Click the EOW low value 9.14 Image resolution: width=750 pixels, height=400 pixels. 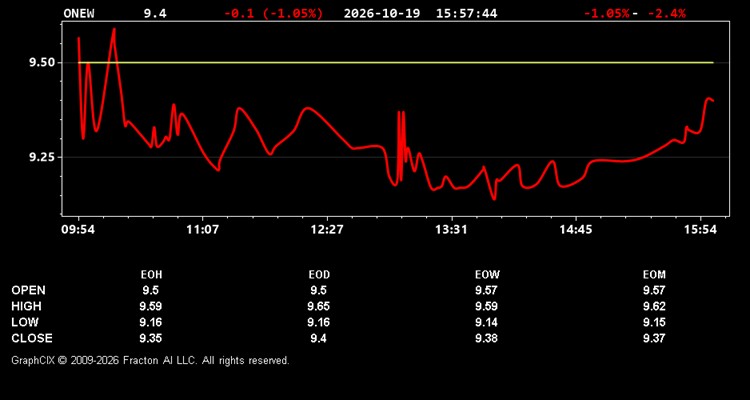tap(487, 322)
